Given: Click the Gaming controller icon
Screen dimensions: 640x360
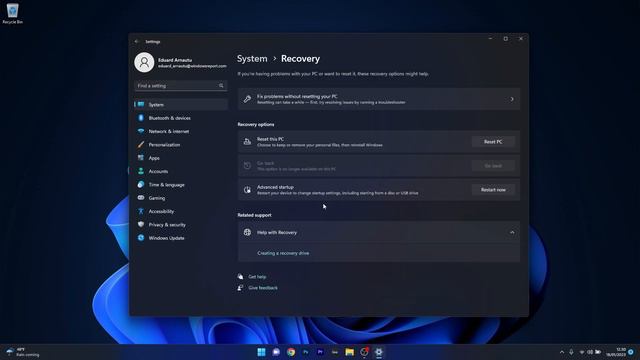Looking at the screenshot, I should [141, 198].
